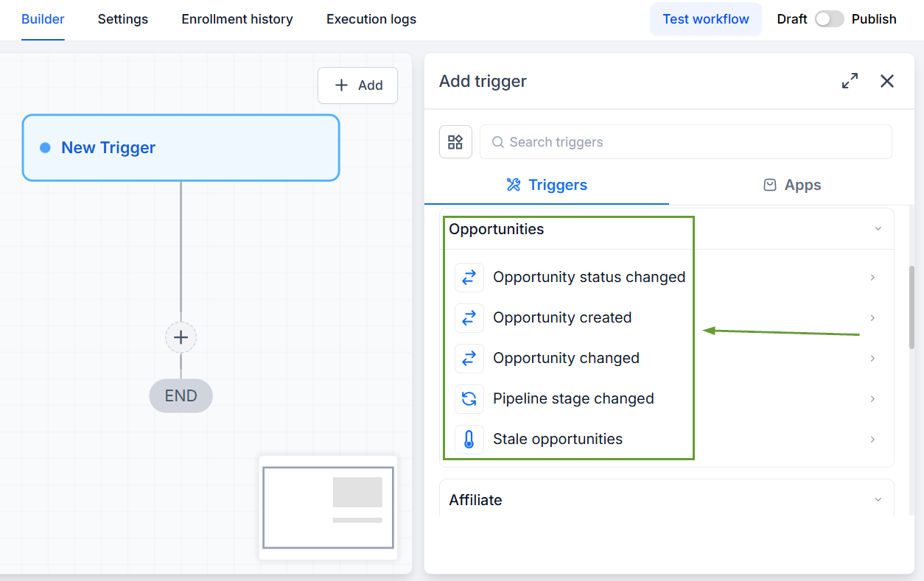Viewport: 924px width, 581px height.
Task: Click the plus circle to add step
Action: tap(181, 338)
